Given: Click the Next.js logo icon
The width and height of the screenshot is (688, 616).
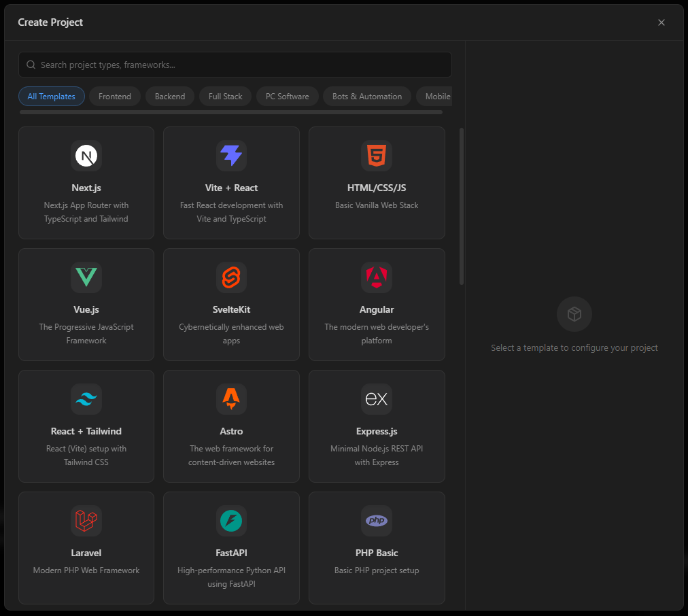Looking at the screenshot, I should point(86,156).
